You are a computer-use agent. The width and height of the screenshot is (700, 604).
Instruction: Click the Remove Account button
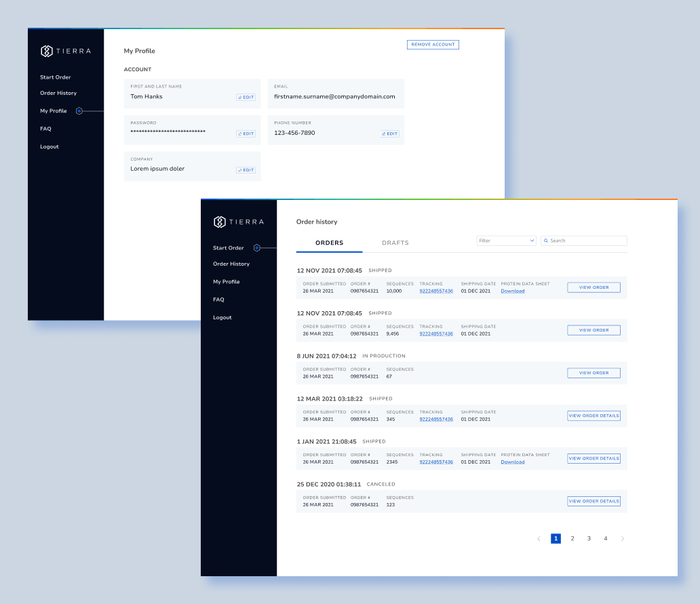point(433,45)
